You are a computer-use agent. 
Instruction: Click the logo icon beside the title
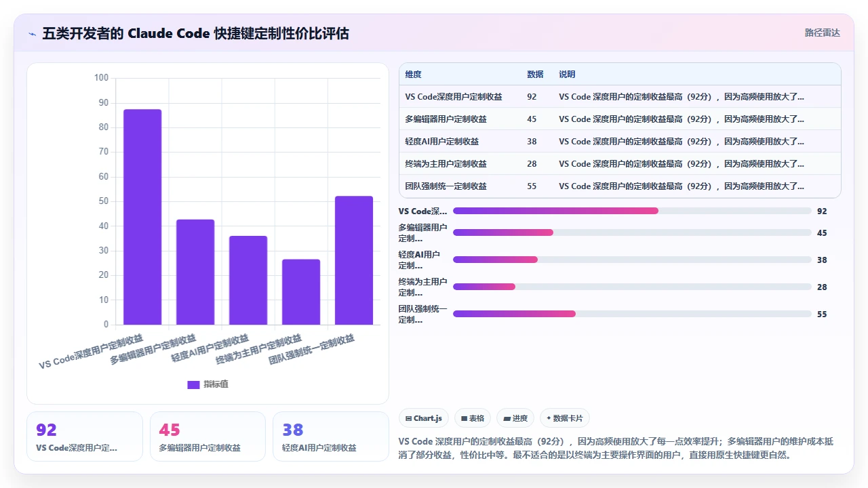coord(33,33)
